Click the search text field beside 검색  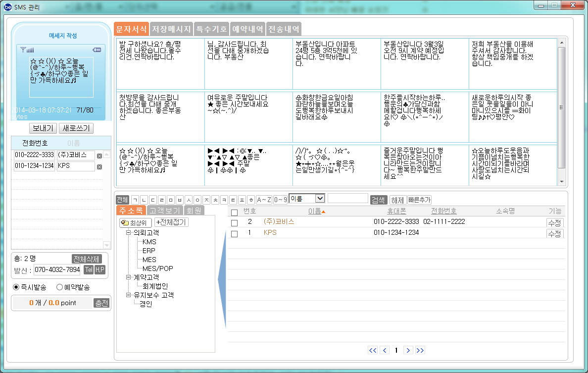(x=347, y=199)
